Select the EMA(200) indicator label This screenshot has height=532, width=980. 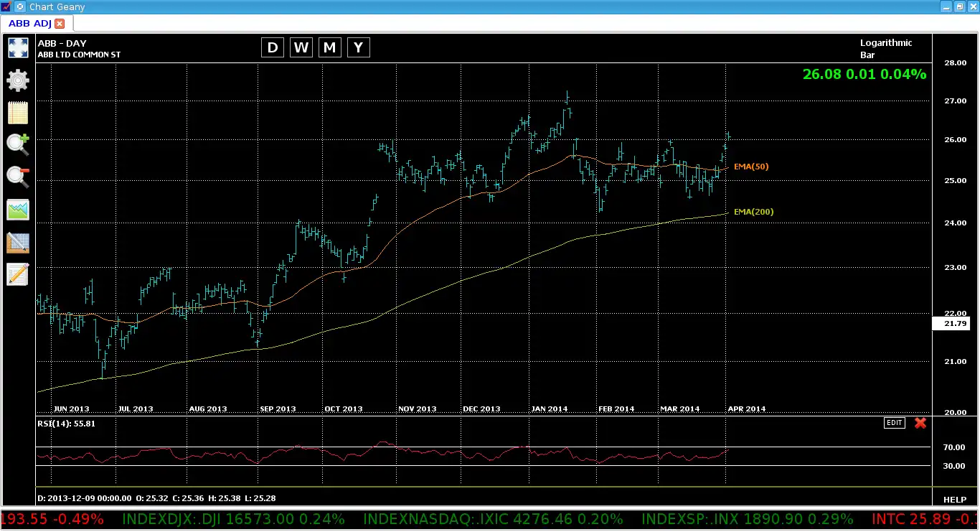pos(753,212)
